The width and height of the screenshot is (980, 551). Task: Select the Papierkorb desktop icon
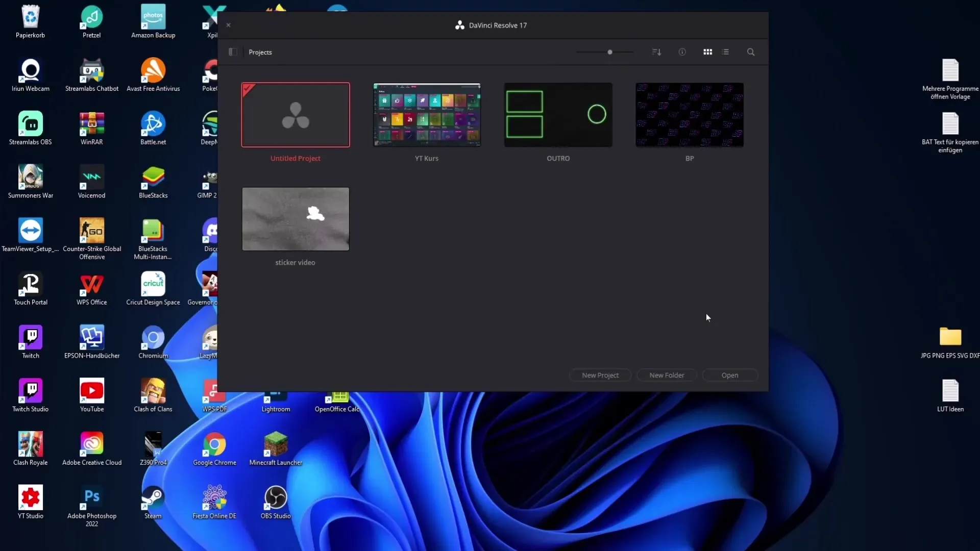click(31, 22)
